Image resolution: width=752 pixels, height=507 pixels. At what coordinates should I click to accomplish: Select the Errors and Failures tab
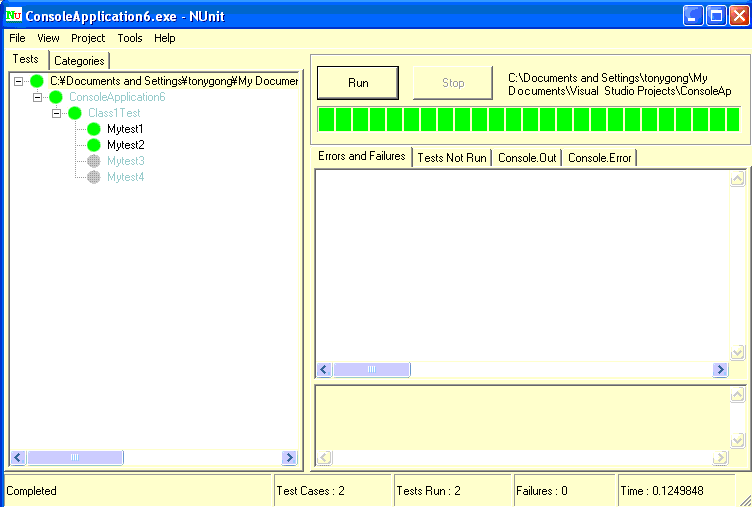362,156
